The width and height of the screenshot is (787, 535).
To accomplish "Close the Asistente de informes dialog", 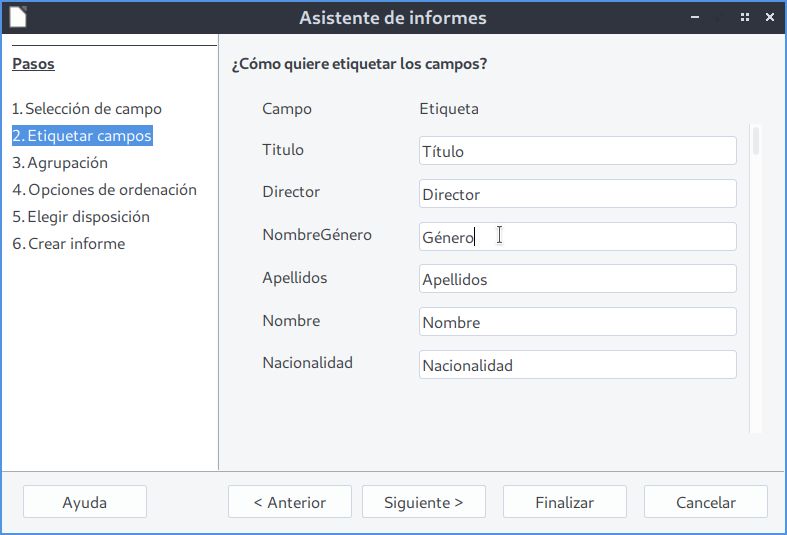I will click(770, 17).
